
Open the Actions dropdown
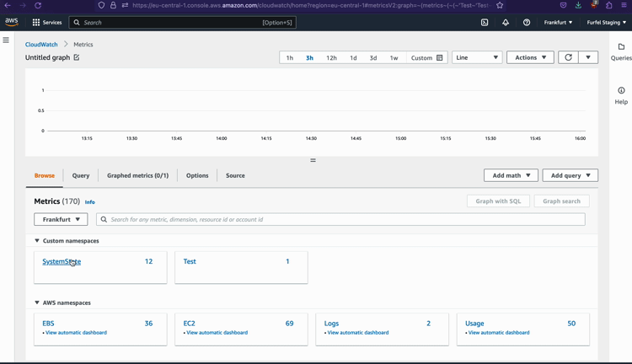[530, 57]
